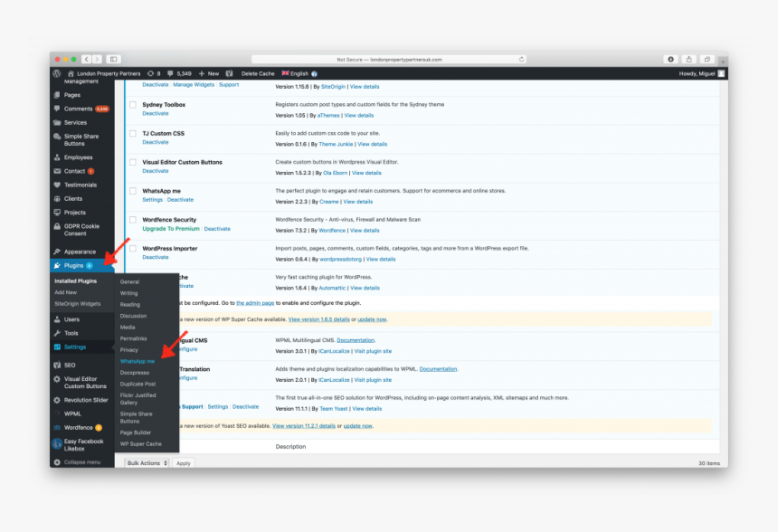Click the Apply button
The height and width of the screenshot is (532, 778).
[184, 463]
